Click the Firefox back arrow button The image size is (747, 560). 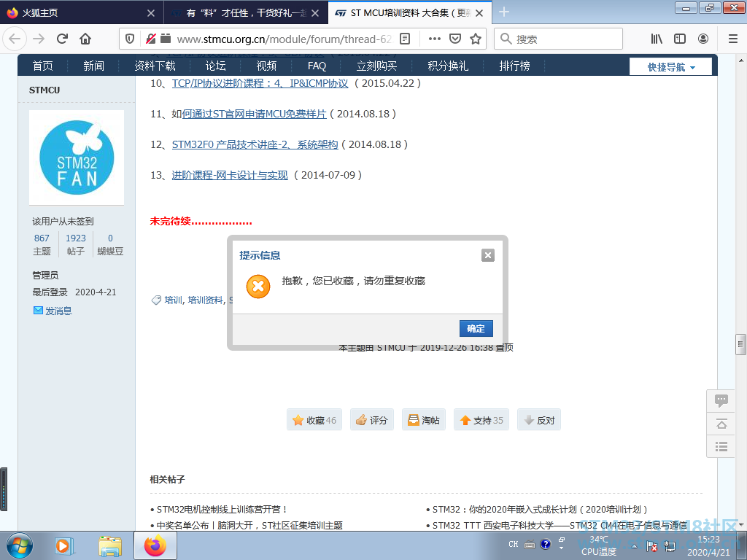click(x=15, y=39)
